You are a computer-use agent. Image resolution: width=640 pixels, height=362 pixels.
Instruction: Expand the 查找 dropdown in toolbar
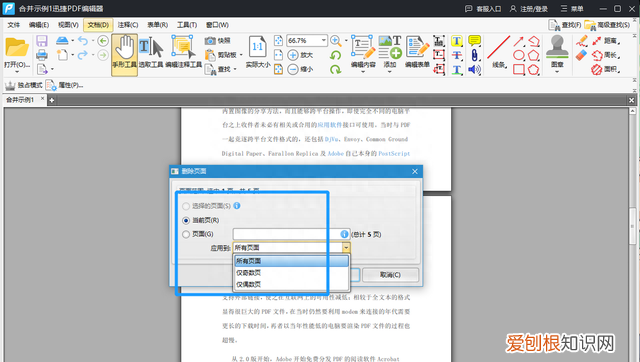[x=236, y=69]
